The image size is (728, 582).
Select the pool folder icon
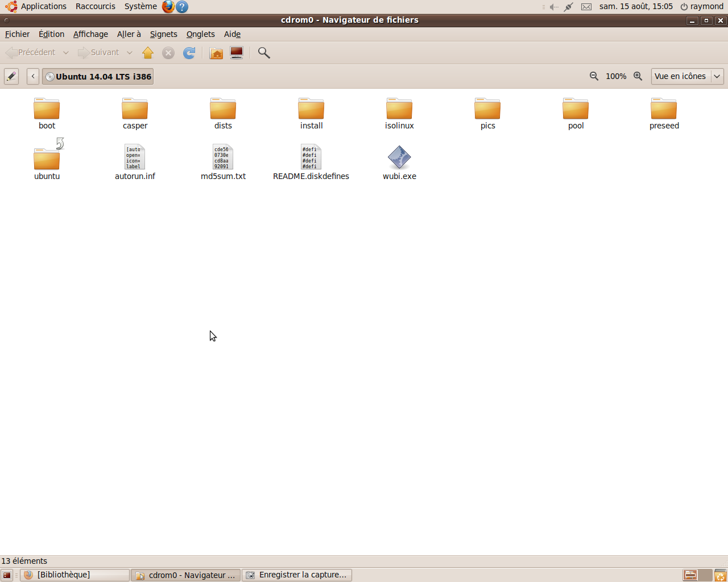click(576, 109)
